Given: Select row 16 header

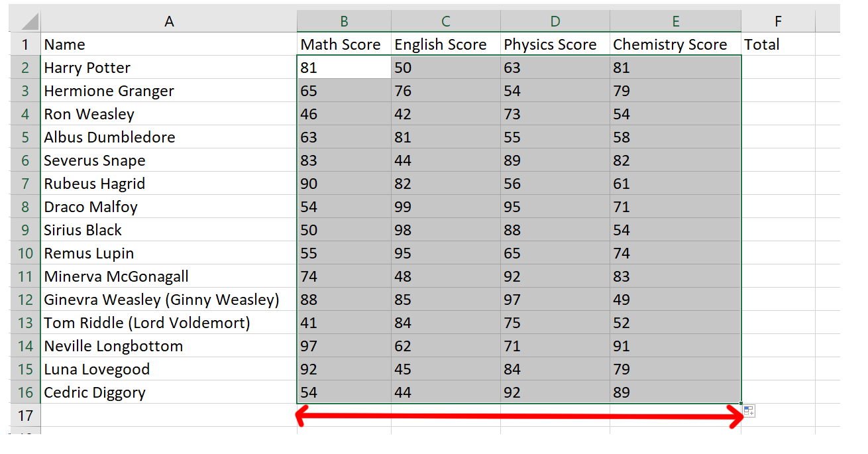Looking at the screenshot, I should (25, 392).
